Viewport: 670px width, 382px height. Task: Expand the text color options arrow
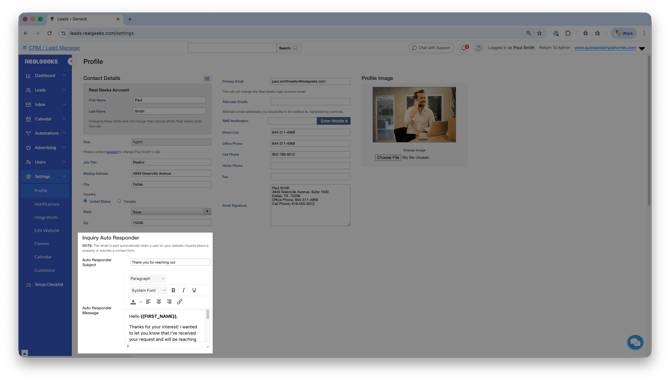140,302
